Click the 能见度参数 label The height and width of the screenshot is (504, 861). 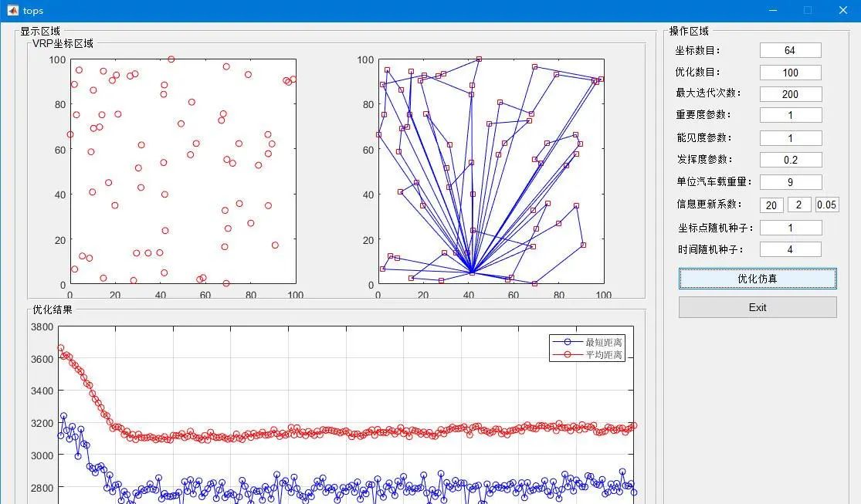point(704,137)
